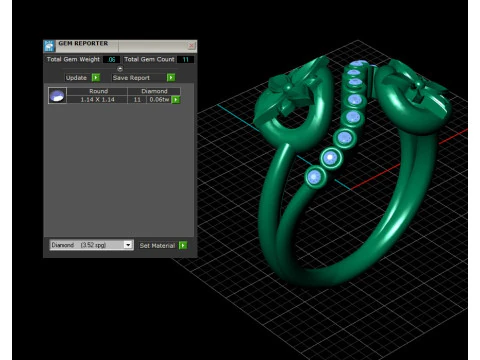Click the Total Gem Count value 11
The width and height of the screenshot is (480, 360).
pos(185,59)
